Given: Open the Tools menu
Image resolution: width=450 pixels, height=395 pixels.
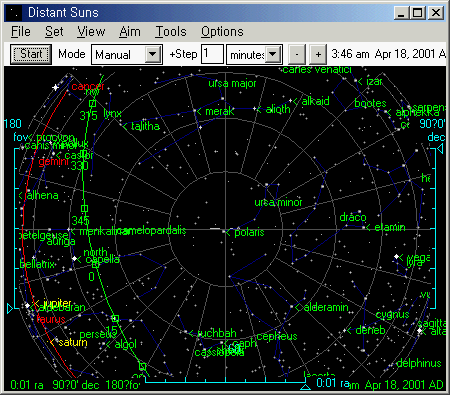Looking at the screenshot, I should (x=171, y=32).
